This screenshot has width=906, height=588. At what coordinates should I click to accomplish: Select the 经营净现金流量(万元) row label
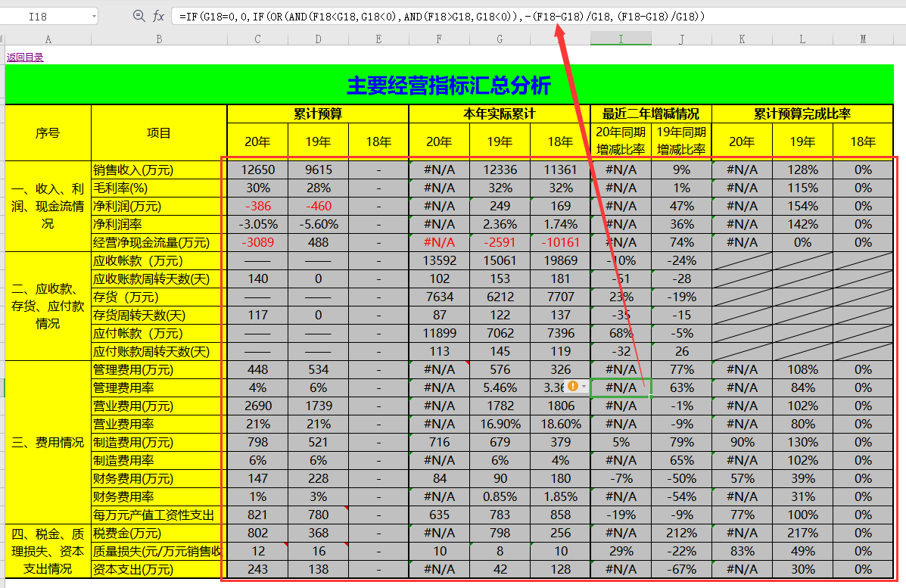(159, 243)
